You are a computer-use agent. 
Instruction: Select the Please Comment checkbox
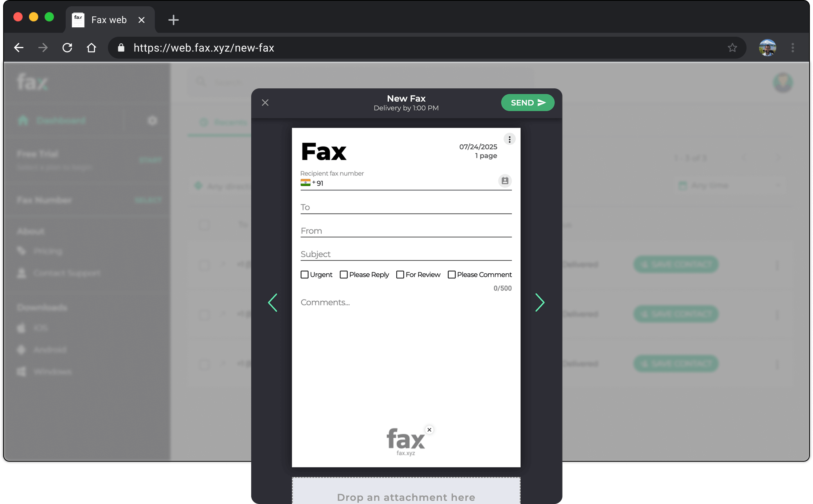click(451, 274)
